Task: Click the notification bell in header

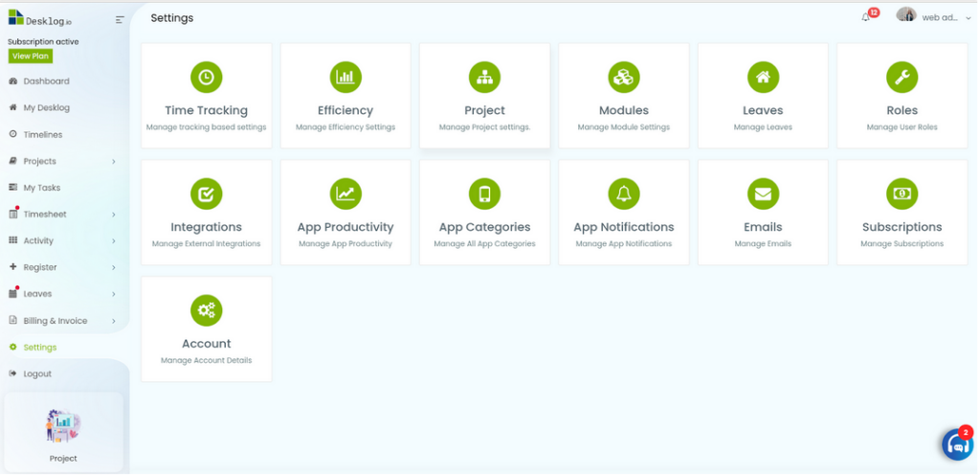Action: (x=865, y=17)
